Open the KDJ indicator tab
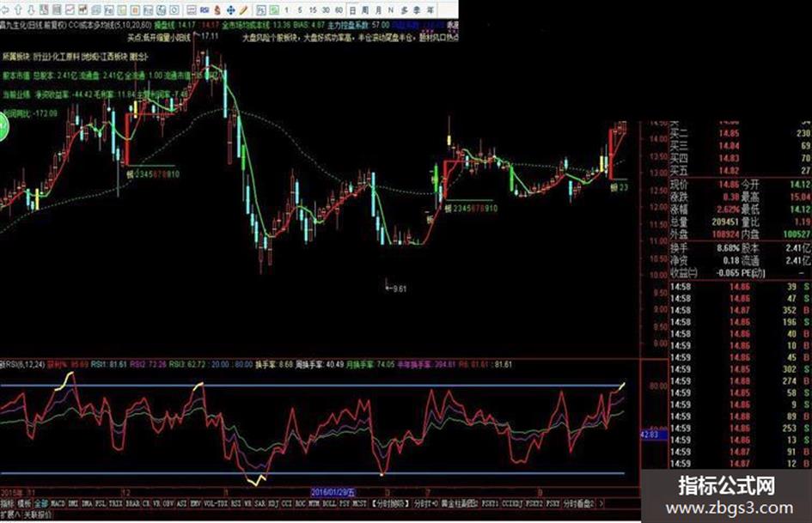This screenshot has height=523, width=812. 273,504
